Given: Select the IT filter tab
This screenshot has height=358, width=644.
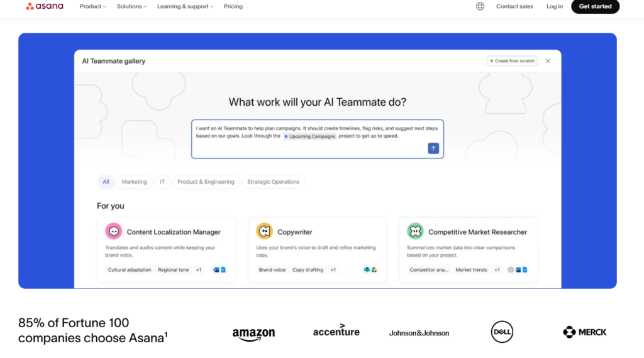Looking at the screenshot, I should pos(162,182).
